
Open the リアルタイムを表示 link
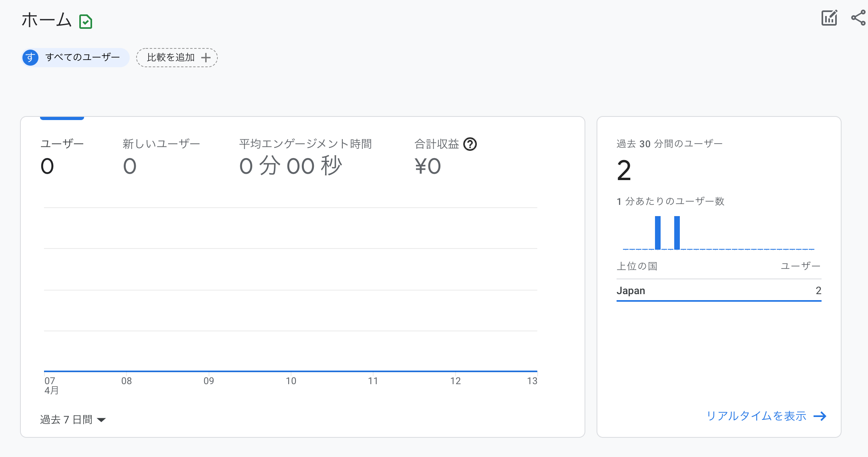tap(756, 416)
